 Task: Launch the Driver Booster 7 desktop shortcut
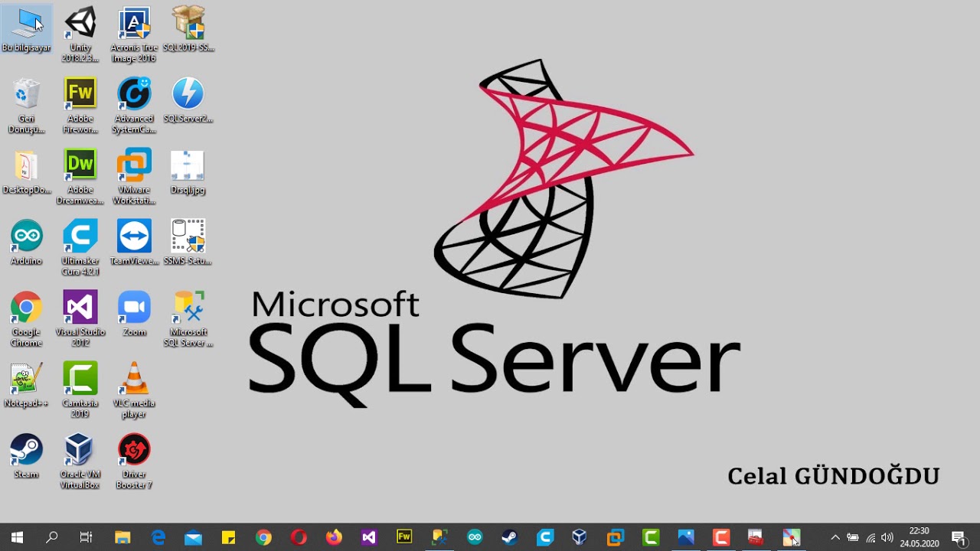[134, 461]
